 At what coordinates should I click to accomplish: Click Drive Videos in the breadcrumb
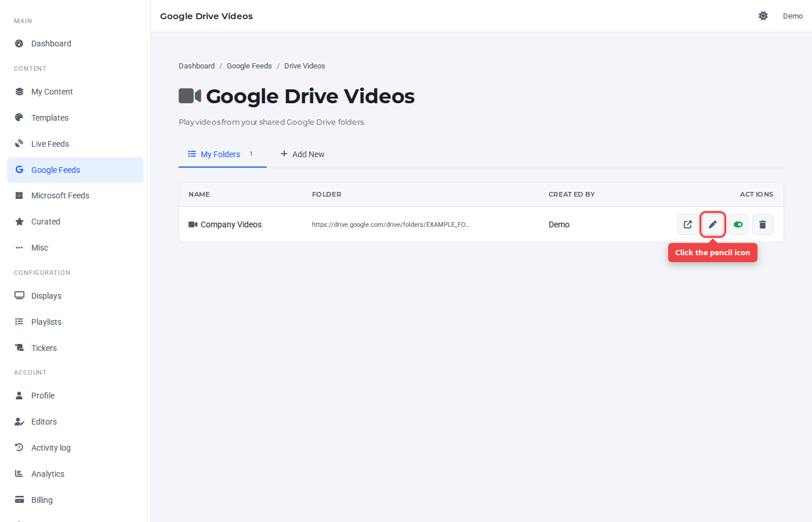pyautogui.click(x=304, y=66)
